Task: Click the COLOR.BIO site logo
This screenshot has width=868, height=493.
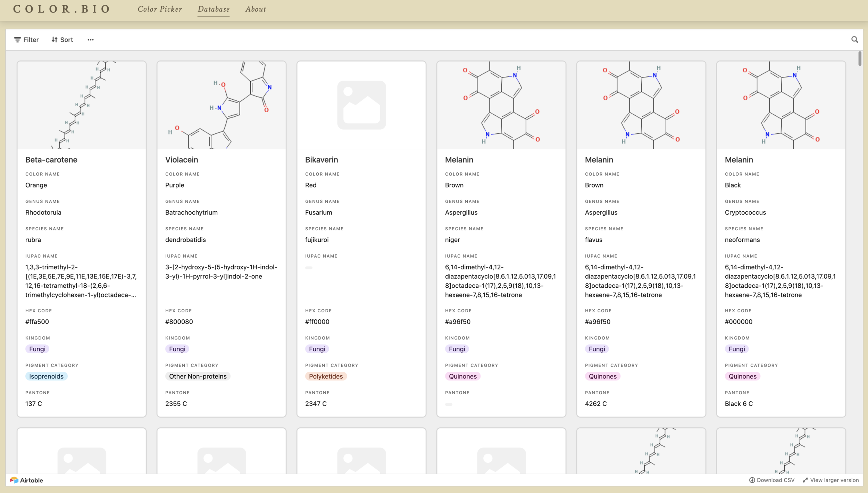Action: 61,9
